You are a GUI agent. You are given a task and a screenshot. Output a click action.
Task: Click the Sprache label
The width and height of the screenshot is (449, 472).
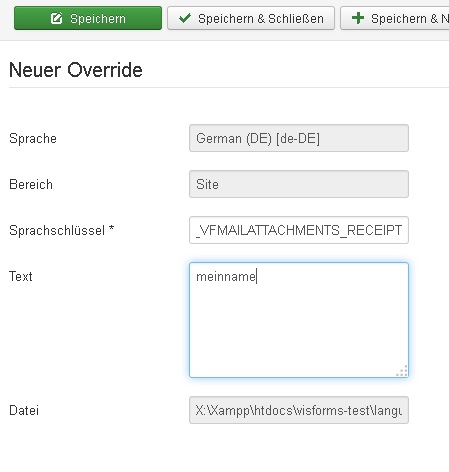pos(33,138)
